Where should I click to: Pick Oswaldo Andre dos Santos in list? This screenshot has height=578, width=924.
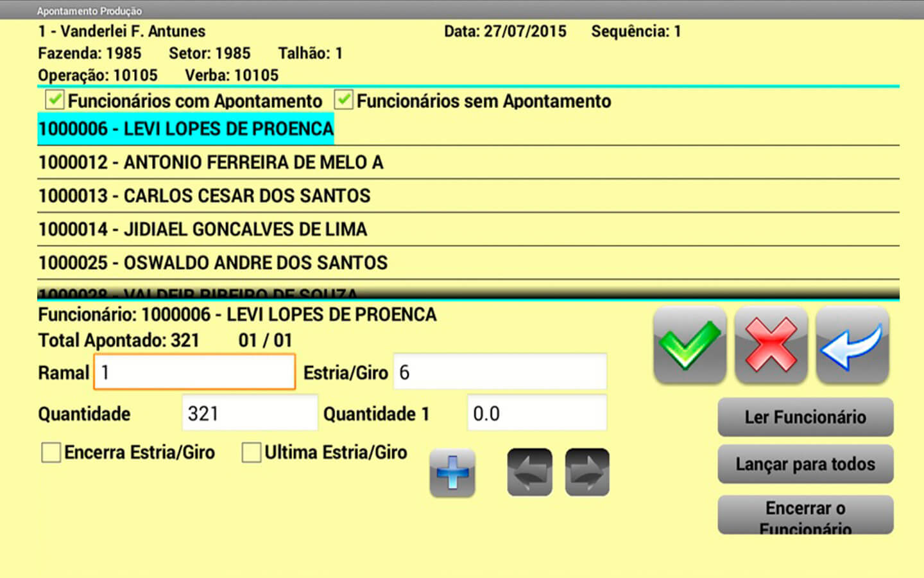[x=213, y=263]
